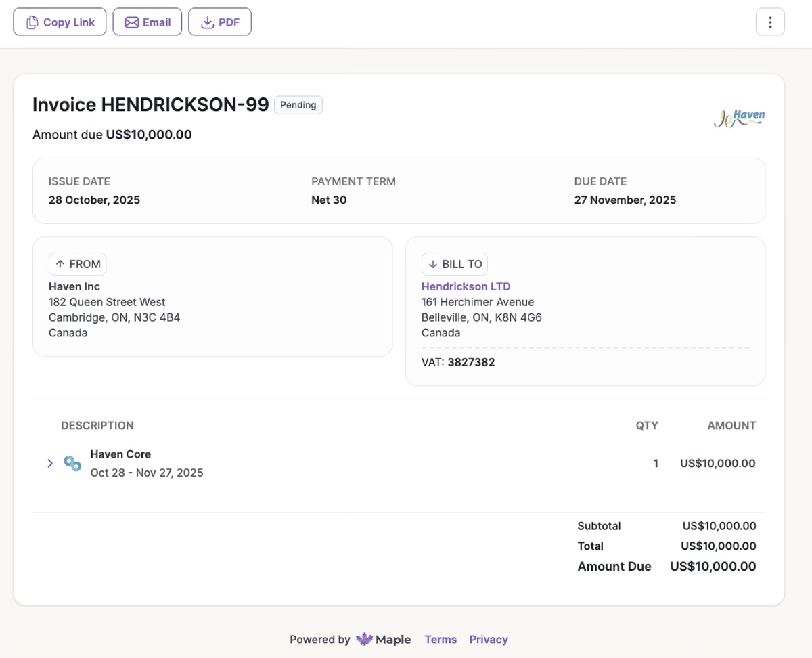Click the Maple leaf logo in footer
Viewport: 812px width, 658px height.
pos(365,640)
